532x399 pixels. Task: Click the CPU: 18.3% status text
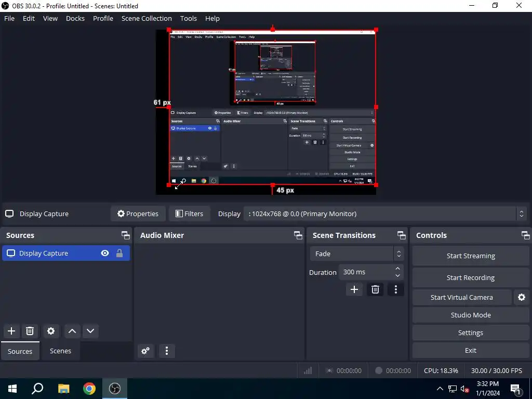pyautogui.click(x=441, y=370)
